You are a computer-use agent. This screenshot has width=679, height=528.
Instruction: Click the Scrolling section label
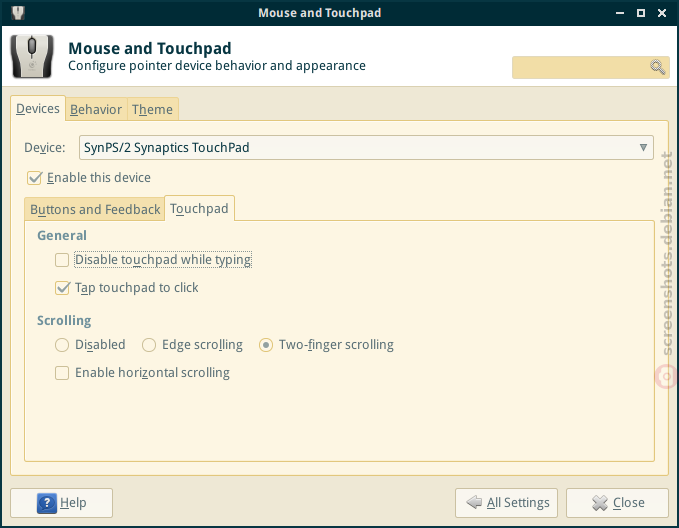(x=64, y=321)
